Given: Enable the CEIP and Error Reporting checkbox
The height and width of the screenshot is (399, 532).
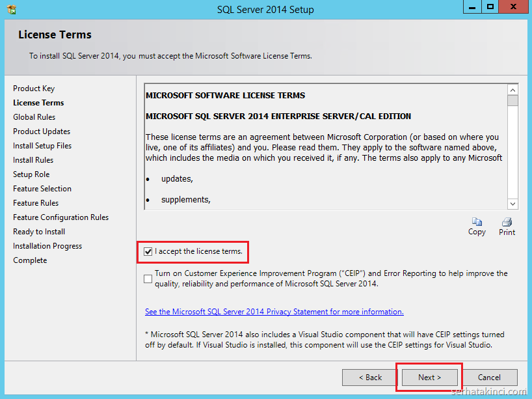Looking at the screenshot, I should coord(148,279).
